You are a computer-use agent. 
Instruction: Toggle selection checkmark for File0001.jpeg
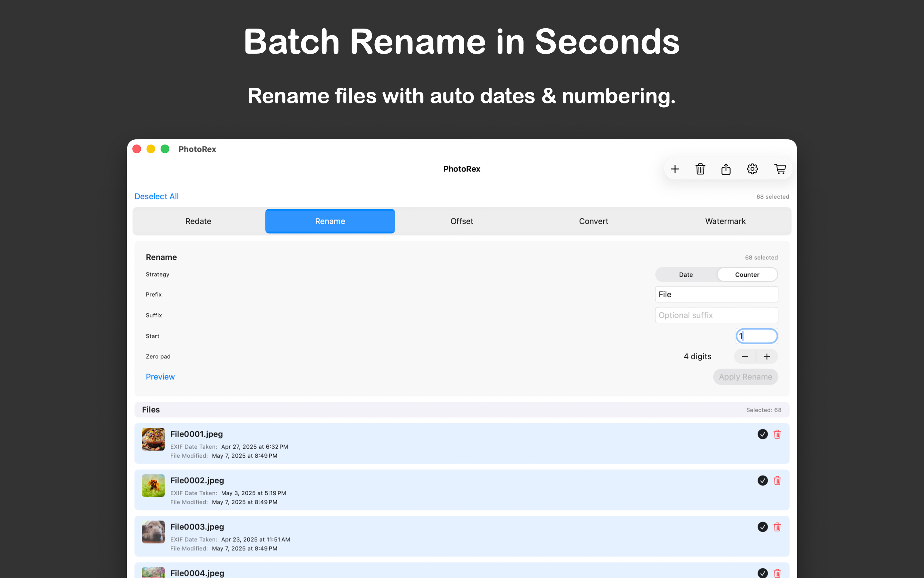pyautogui.click(x=763, y=434)
